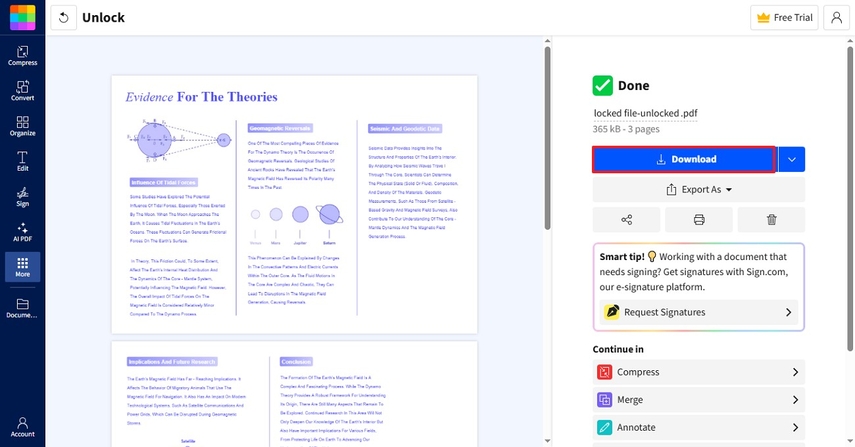The height and width of the screenshot is (447, 855).
Task: Print the document using printer icon
Action: [x=699, y=220]
